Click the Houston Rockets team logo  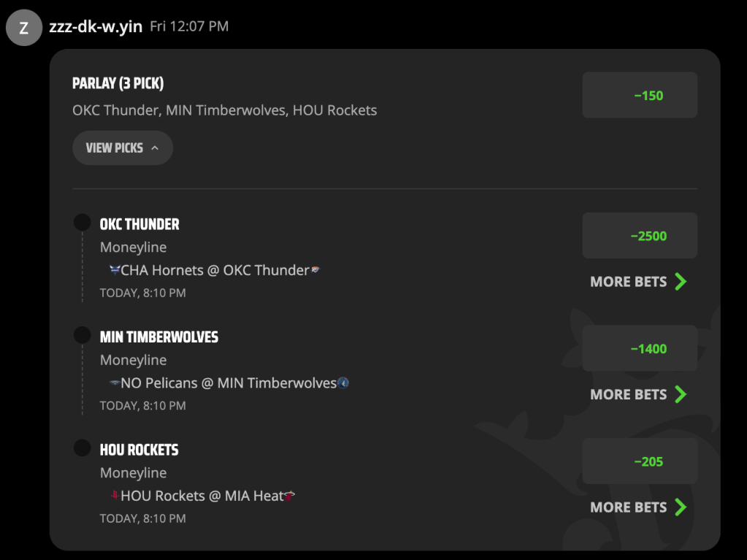click(x=115, y=495)
